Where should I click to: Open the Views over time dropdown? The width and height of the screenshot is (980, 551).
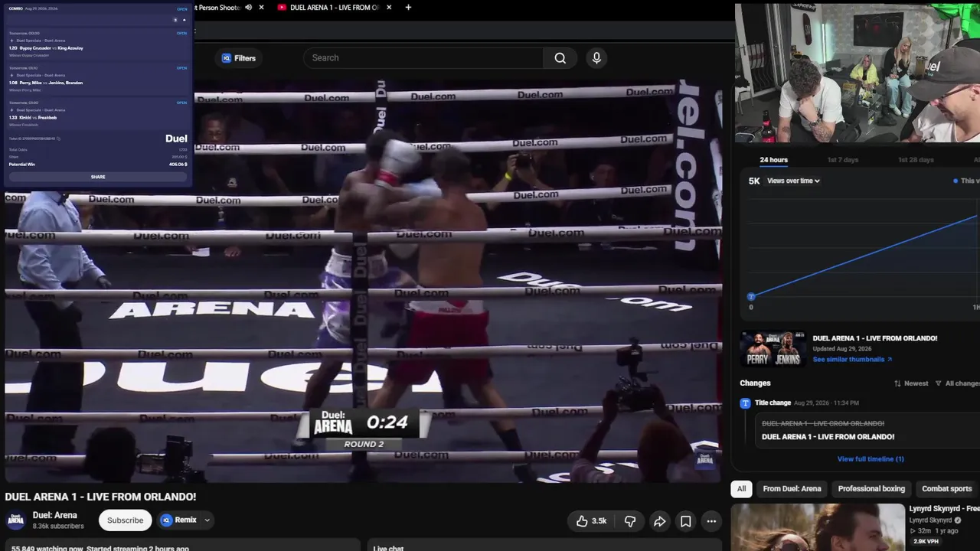click(x=794, y=181)
